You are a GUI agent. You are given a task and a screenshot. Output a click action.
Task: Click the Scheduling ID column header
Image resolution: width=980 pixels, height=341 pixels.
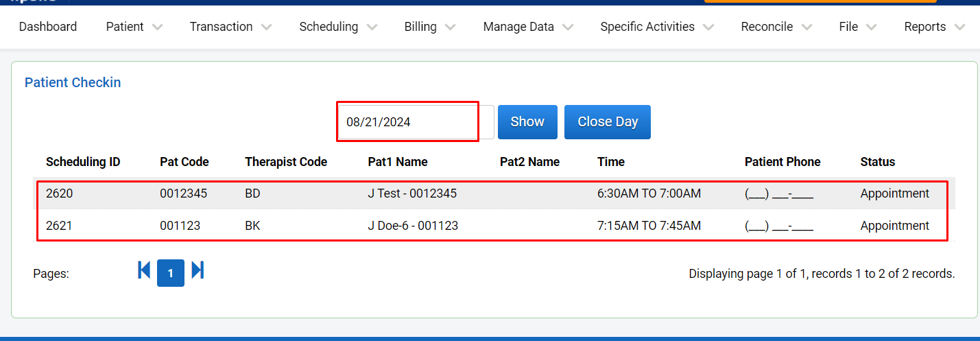[x=83, y=162]
